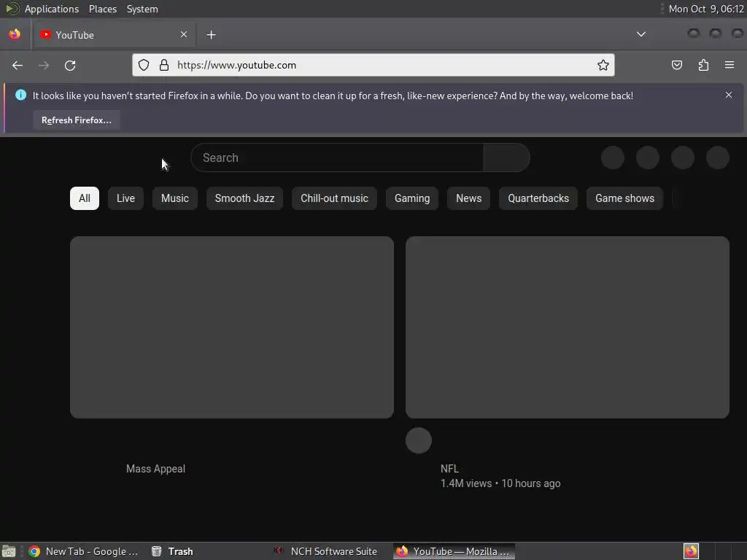
Task: Open the System menu
Action: point(142,9)
